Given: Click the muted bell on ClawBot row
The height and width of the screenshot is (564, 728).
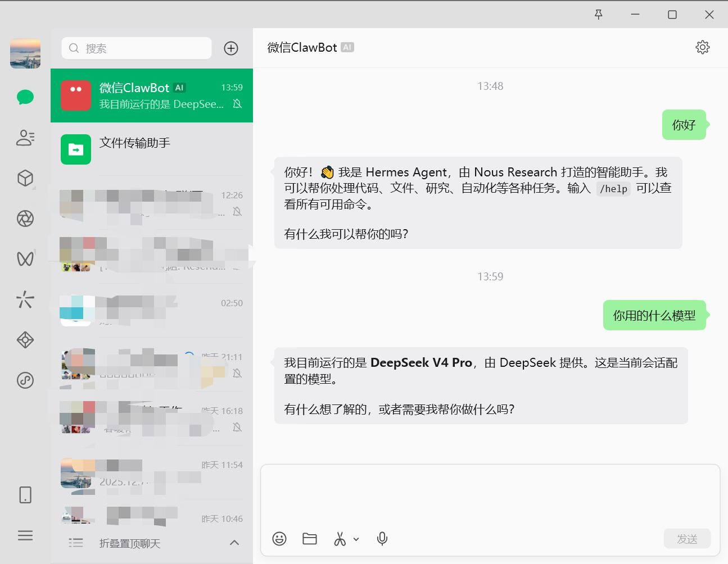Looking at the screenshot, I should click(x=237, y=104).
